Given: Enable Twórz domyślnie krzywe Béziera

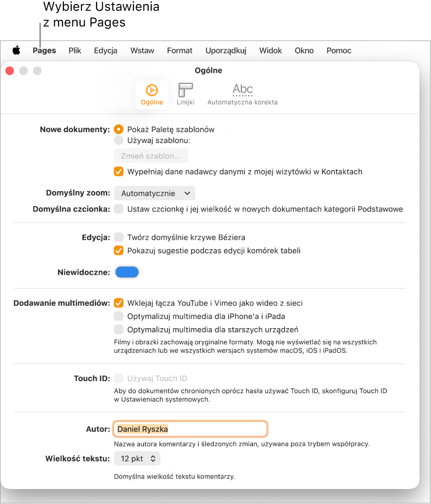Looking at the screenshot, I should point(119,237).
